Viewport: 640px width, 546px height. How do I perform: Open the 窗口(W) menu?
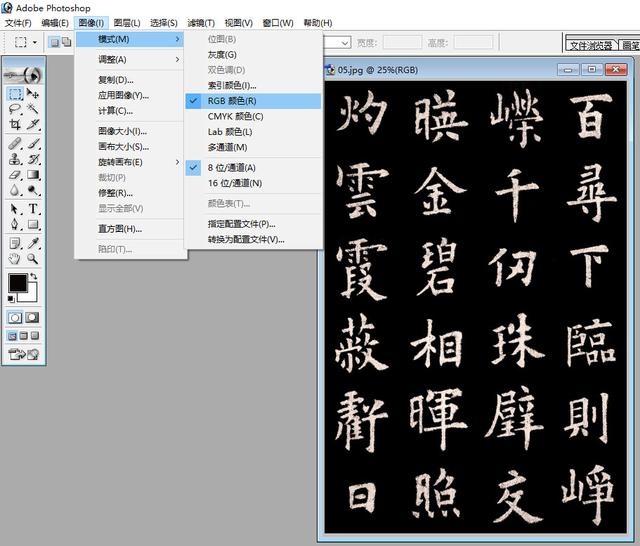[278, 23]
